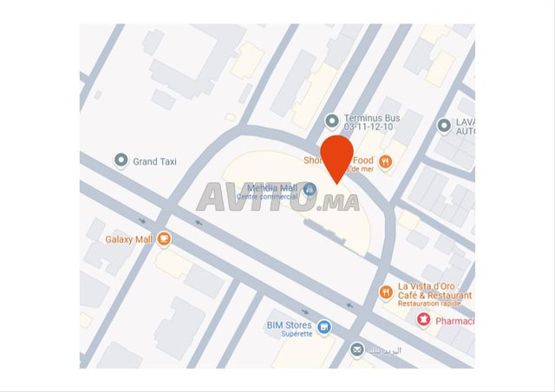Screen dimensions: 555x392
Task: Open Terminus Bus 03-11-12-10 label
Action: pos(372,122)
